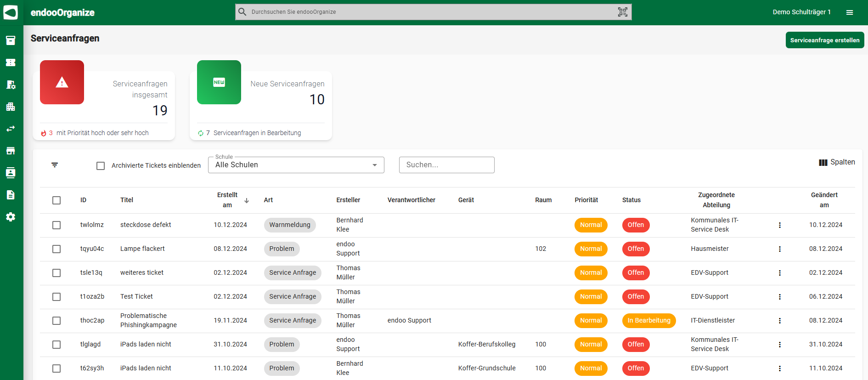Click Serviceanfrage erstellen button

(825, 40)
